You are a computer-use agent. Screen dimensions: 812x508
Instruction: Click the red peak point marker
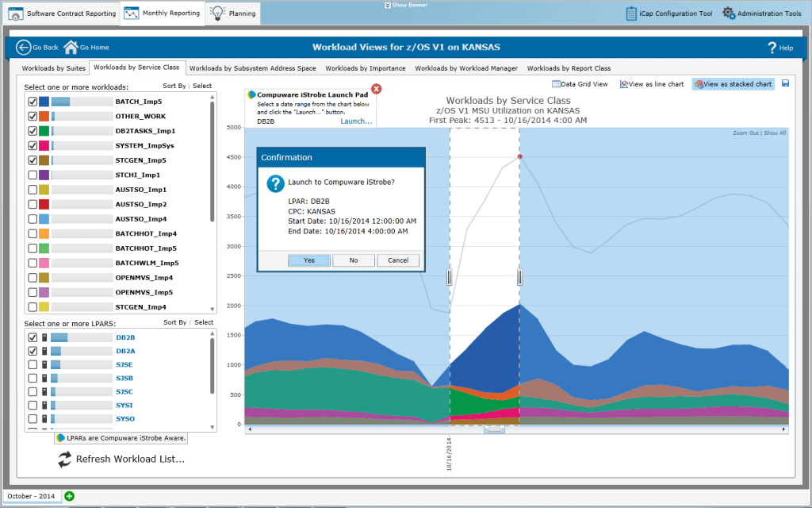520,156
